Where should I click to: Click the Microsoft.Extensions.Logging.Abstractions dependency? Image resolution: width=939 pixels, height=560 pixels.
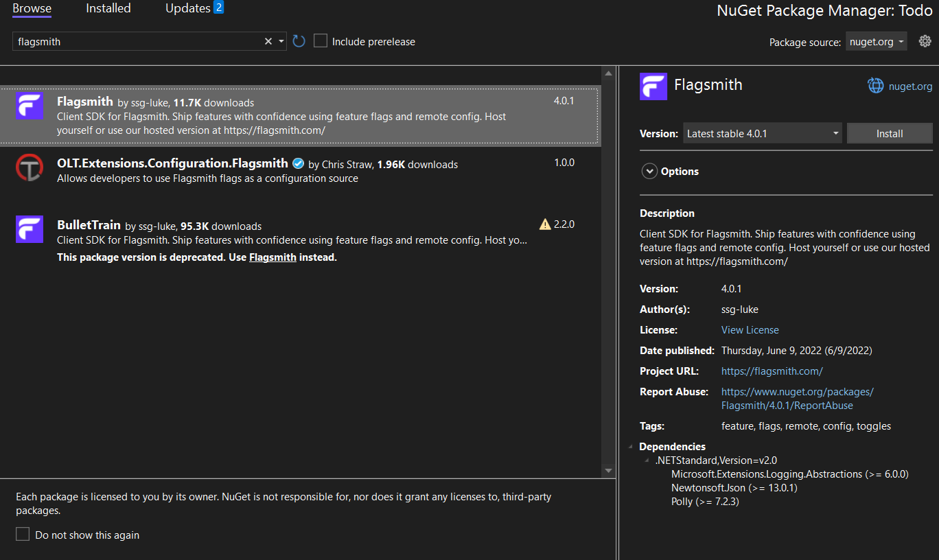[790, 474]
